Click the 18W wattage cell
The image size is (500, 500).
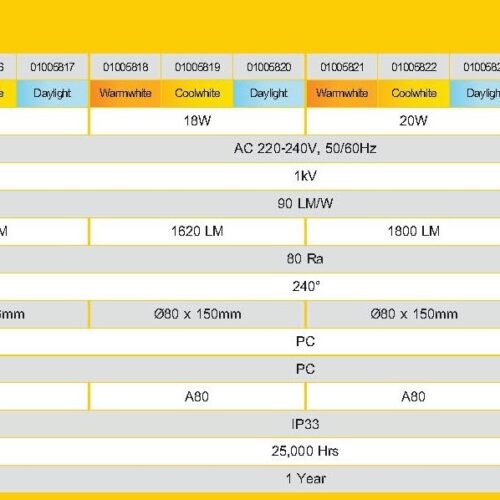197,121
